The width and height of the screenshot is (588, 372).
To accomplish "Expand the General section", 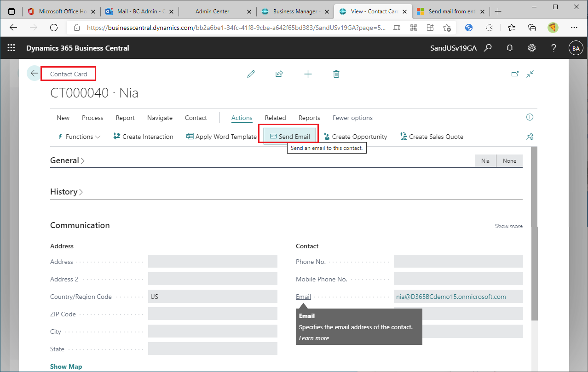I will (x=67, y=160).
